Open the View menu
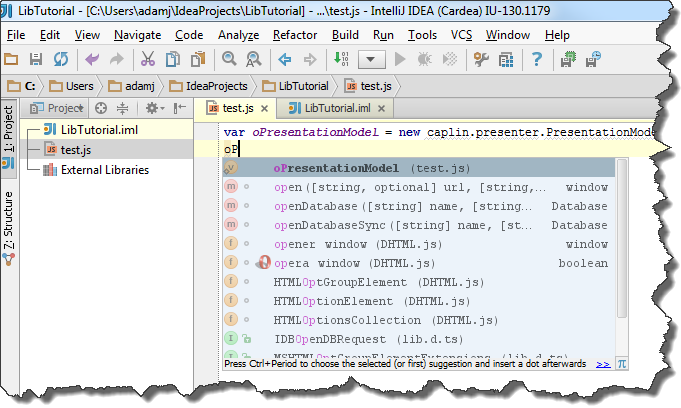Image resolution: width=681 pixels, height=408 pixels. pyautogui.click(x=87, y=35)
